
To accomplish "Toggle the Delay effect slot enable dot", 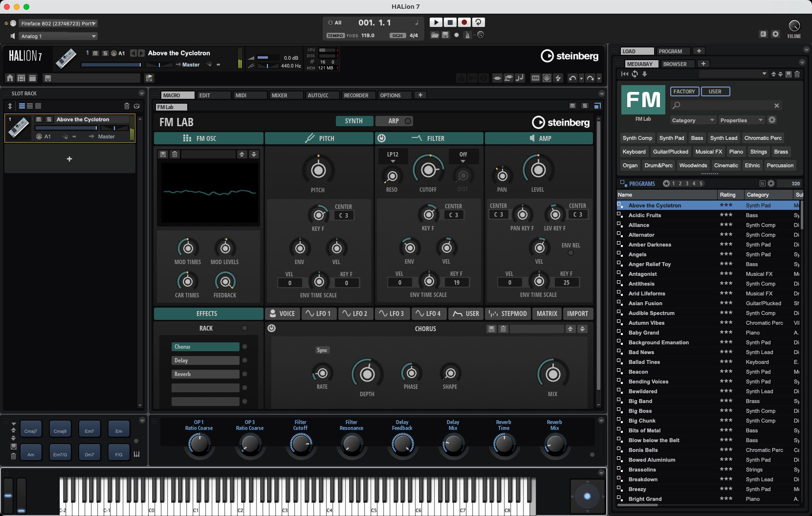I will [x=244, y=360].
